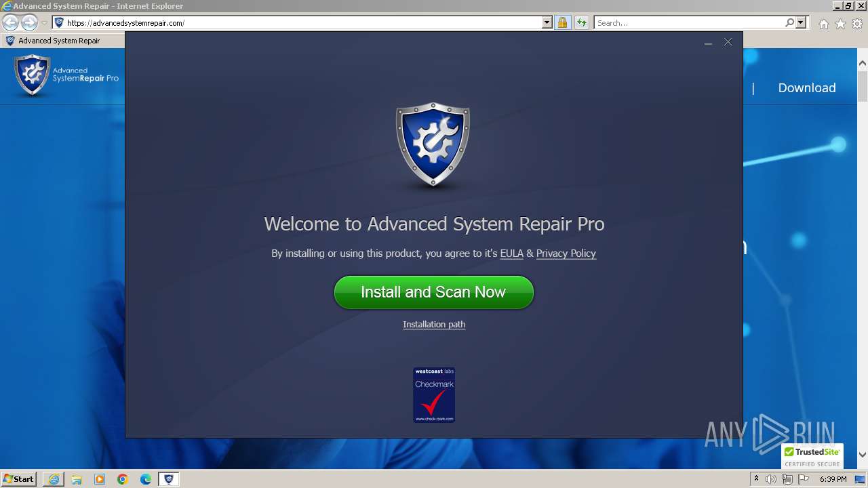Image resolution: width=868 pixels, height=488 pixels.
Task: Click the Westcoast Labs Checkmark badge
Action: pyautogui.click(x=434, y=395)
